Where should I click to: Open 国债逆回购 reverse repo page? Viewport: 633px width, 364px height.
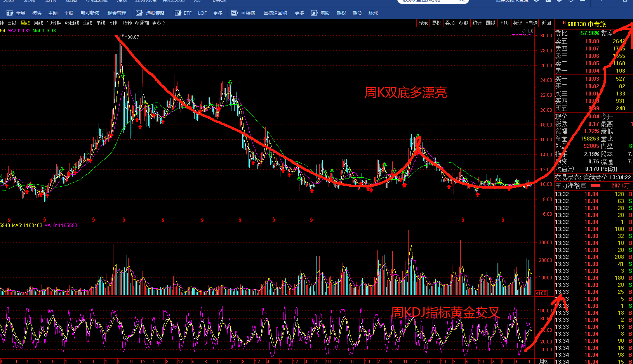pos(275,13)
